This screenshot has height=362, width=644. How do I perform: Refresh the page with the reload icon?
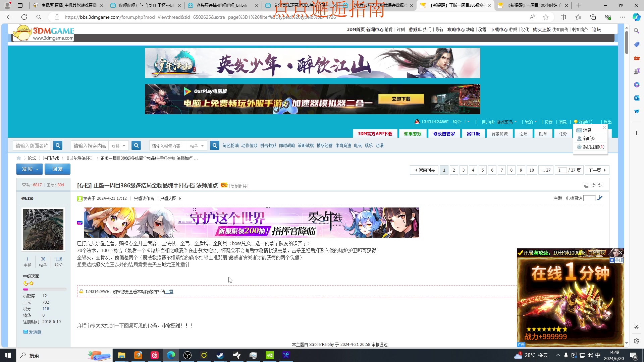(x=24, y=17)
